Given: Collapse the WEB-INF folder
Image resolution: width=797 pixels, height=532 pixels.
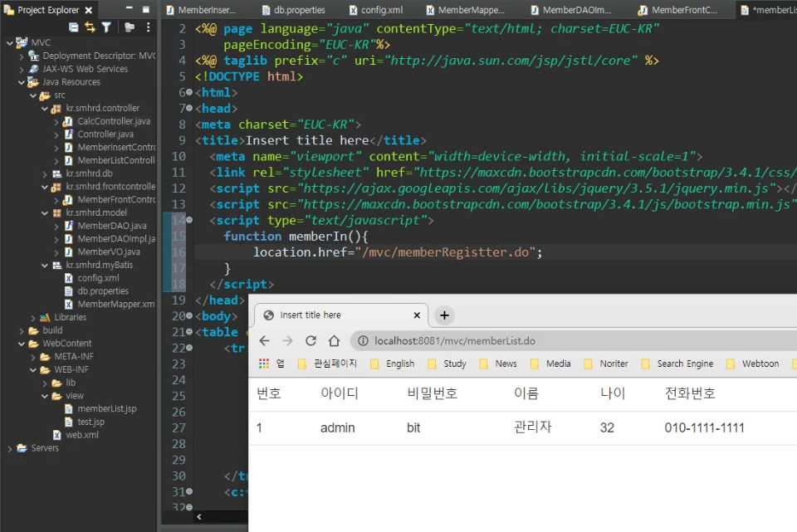Looking at the screenshot, I should point(33,370).
